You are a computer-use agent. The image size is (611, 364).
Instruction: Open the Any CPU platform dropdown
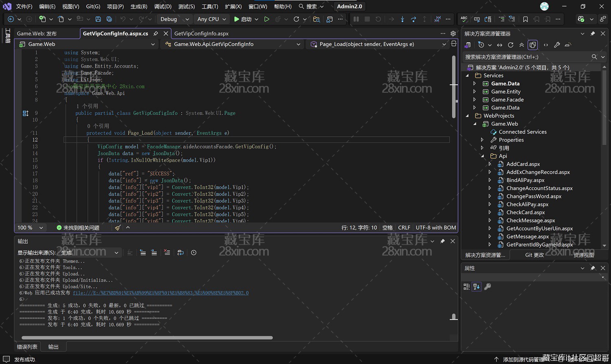pos(212,19)
